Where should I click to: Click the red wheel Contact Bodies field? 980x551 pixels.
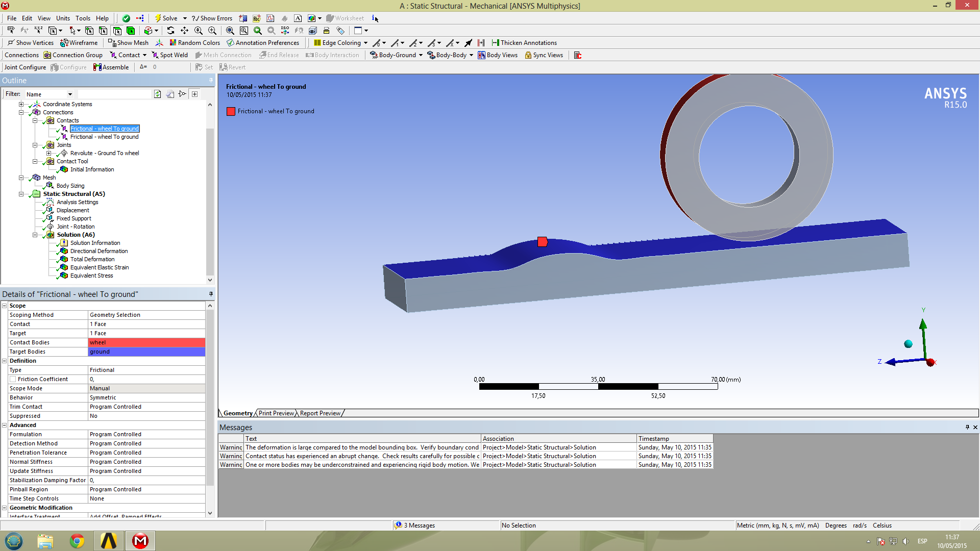tap(146, 342)
